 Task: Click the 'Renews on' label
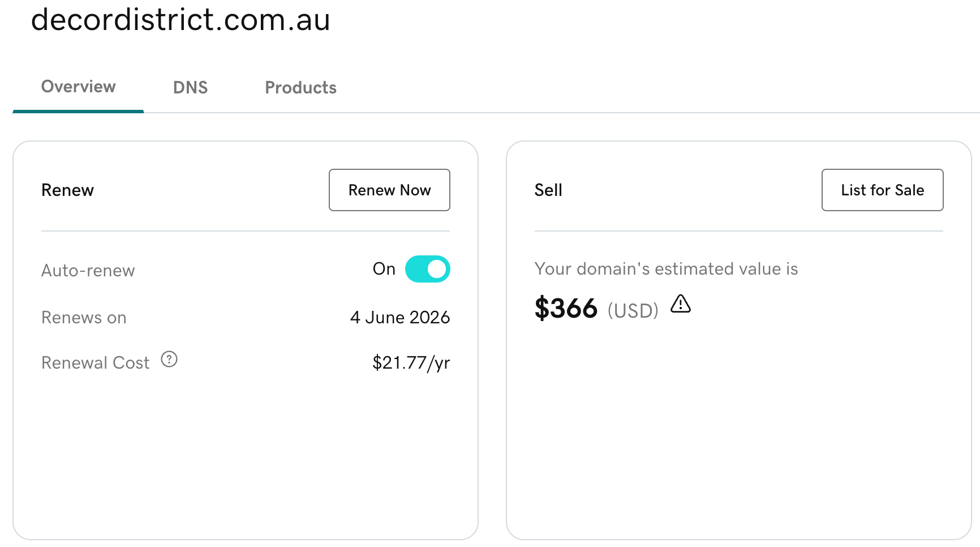tap(84, 318)
